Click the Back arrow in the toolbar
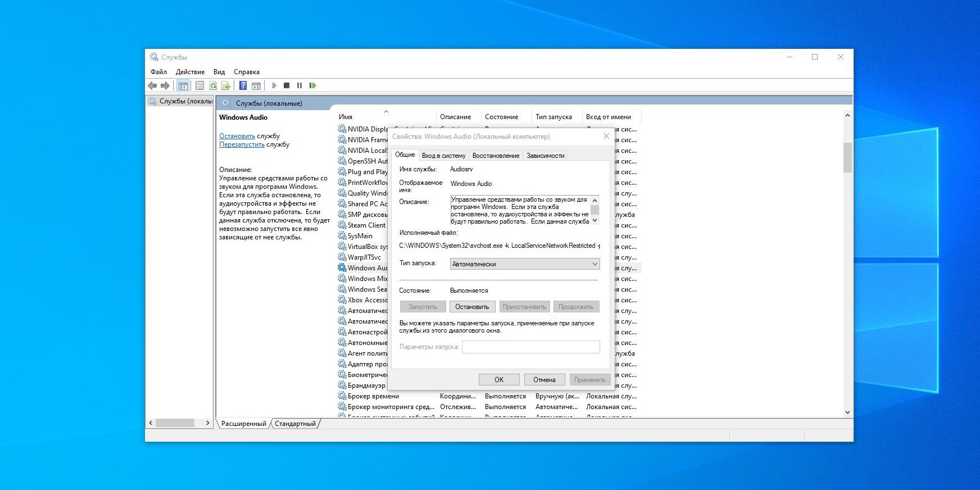Viewport: 980px width, 490px height. pos(152,85)
